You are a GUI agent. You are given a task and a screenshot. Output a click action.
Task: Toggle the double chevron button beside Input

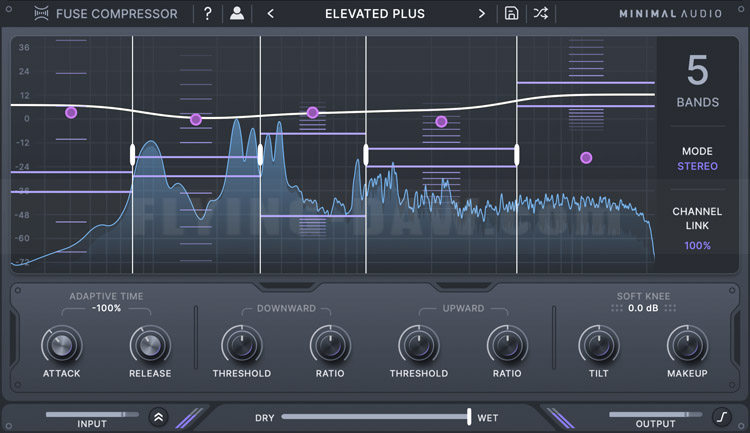coord(158,417)
